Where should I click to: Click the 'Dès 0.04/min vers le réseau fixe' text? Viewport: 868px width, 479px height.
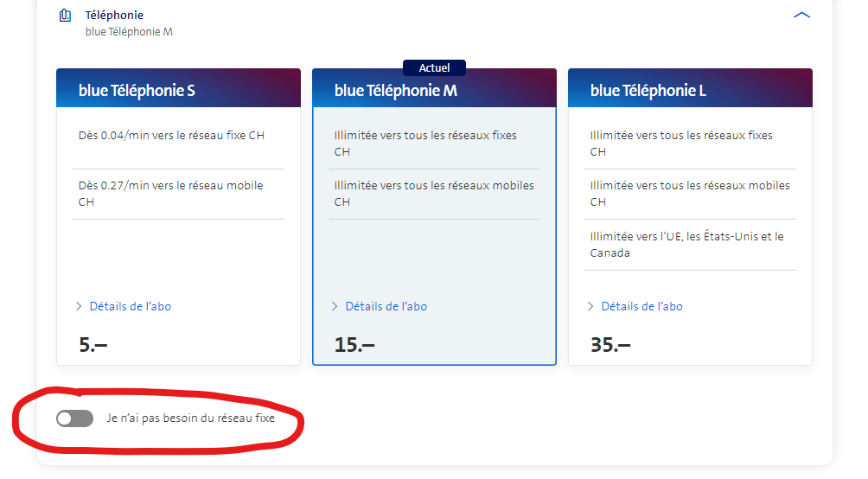coord(171,136)
